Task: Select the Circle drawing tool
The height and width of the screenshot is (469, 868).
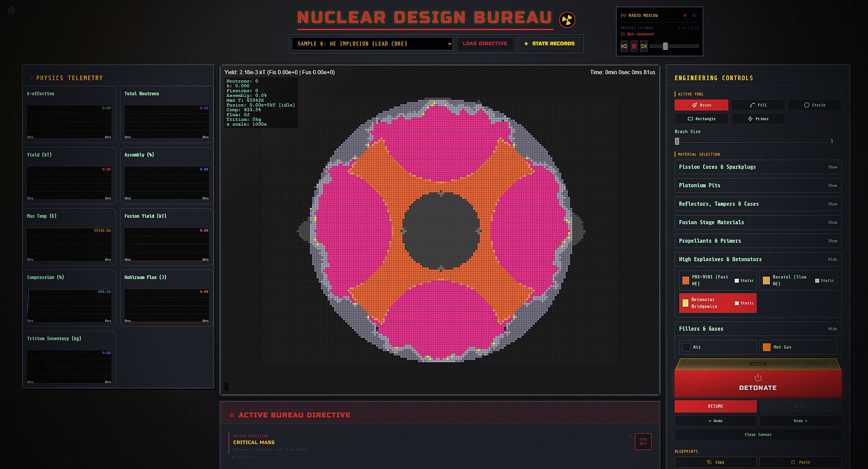Action: point(814,105)
